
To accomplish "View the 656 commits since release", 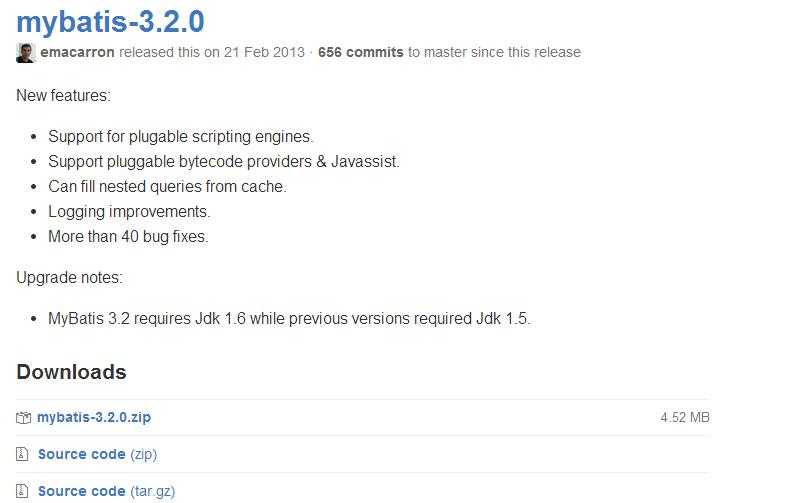I will click(x=361, y=52).
